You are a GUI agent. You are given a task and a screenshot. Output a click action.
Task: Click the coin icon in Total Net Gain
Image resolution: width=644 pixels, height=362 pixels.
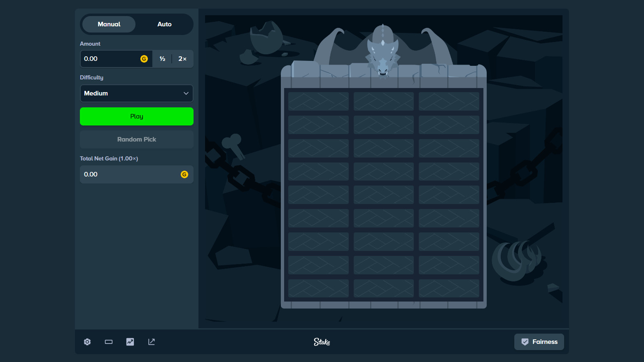pos(184,174)
